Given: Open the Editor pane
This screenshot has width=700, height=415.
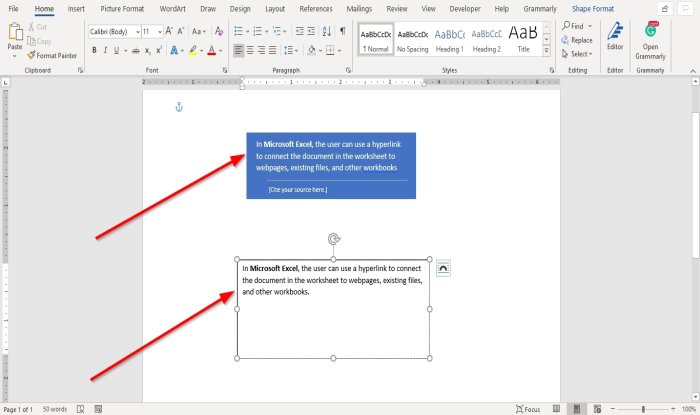Looking at the screenshot, I should (x=615, y=36).
